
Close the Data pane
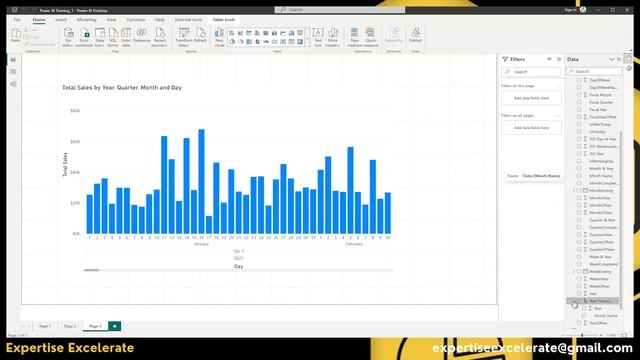pyautogui.click(x=619, y=60)
